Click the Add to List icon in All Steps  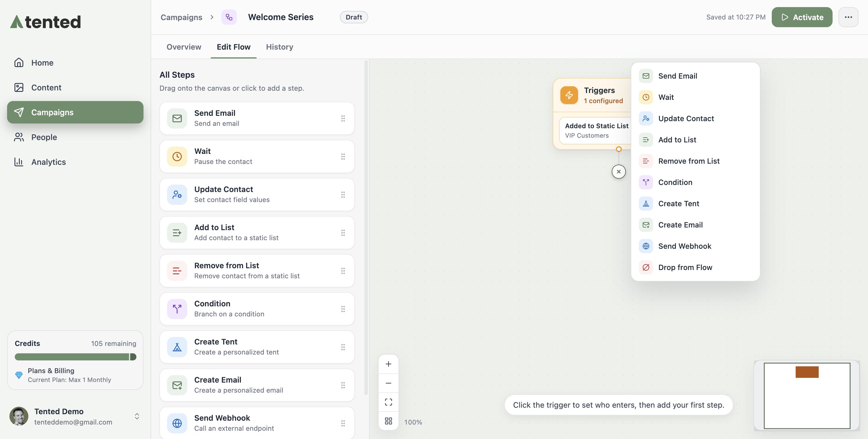[177, 233]
